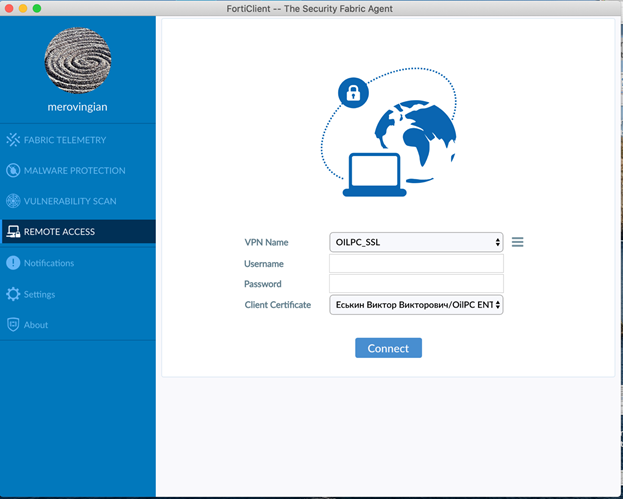Screen dimensions: 623x499
Task: Click the Remote Access laptop icon
Action: coord(13,232)
